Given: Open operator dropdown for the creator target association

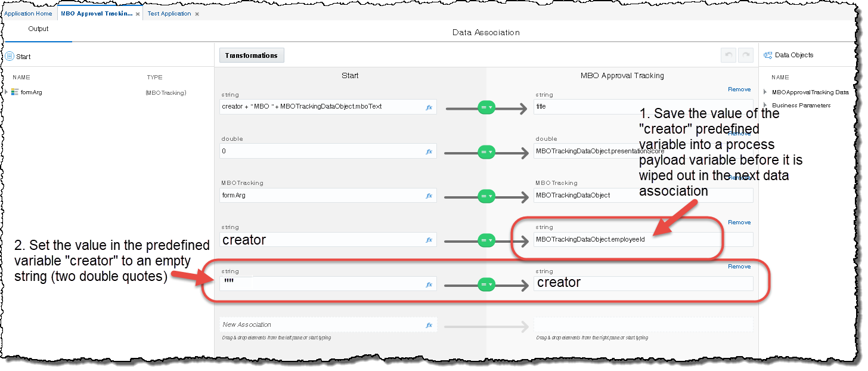Looking at the screenshot, I should pyautogui.click(x=487, y=285).
